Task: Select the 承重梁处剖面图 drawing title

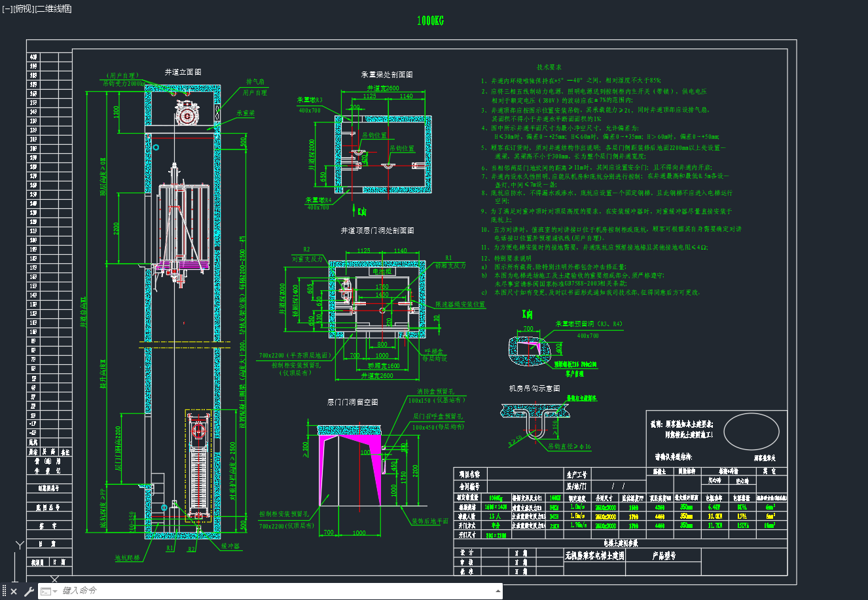Action: pos(387,75)
